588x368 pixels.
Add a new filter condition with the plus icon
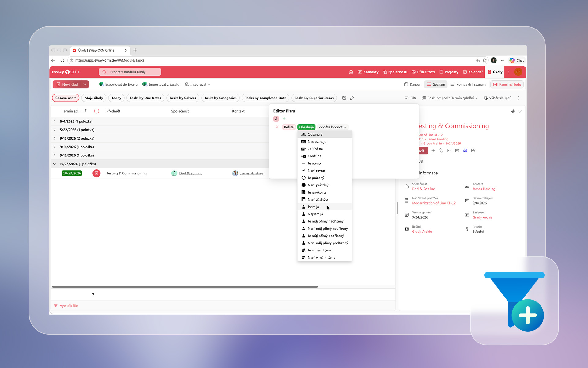click(284, 119)
